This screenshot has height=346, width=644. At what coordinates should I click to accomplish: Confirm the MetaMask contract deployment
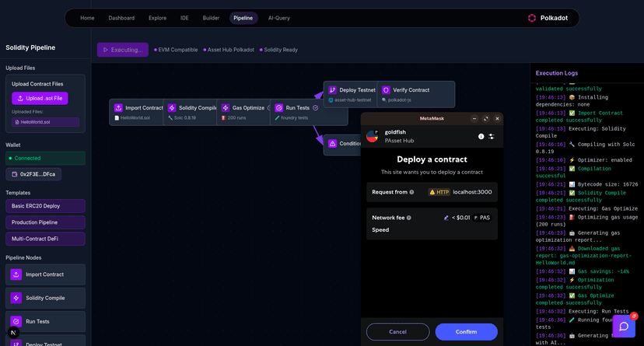466,332
